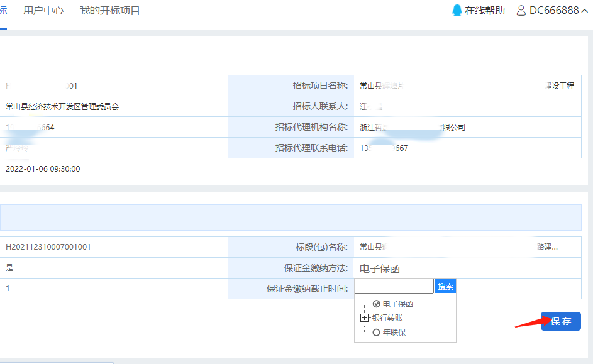
Task: Click the 2022-01-06 09:30:00 date cell
Action: [43, 169]
